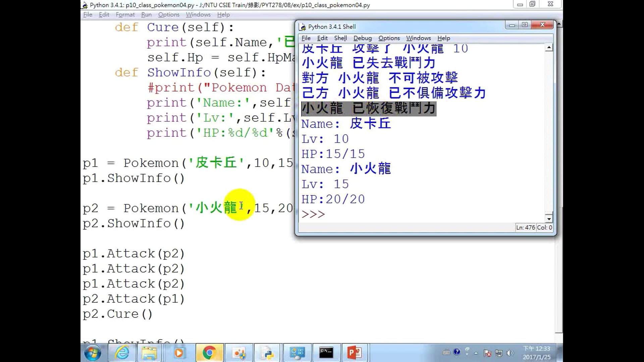
Task: Launch Windows Media Player from taskbar
Action: [x=179, y=353]
